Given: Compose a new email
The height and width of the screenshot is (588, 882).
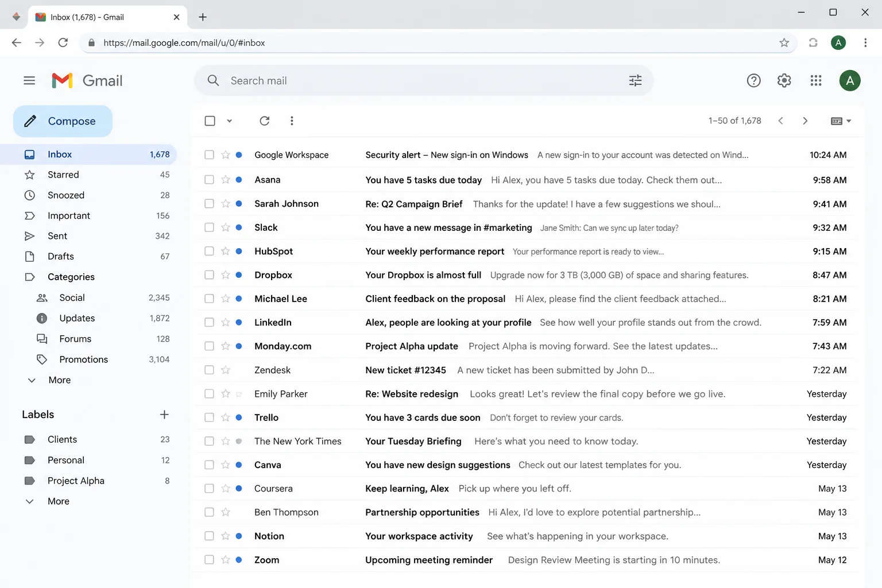Looking at the screenshot, I should click(63, 121).
